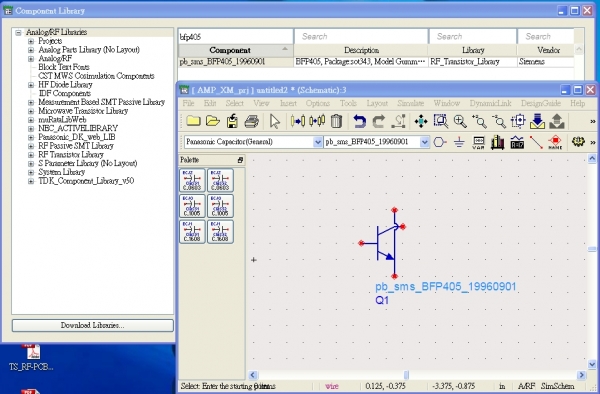Screen dimensions: 600x394
Task: Click the wire label NAME icon
Action: coord(555,143)
